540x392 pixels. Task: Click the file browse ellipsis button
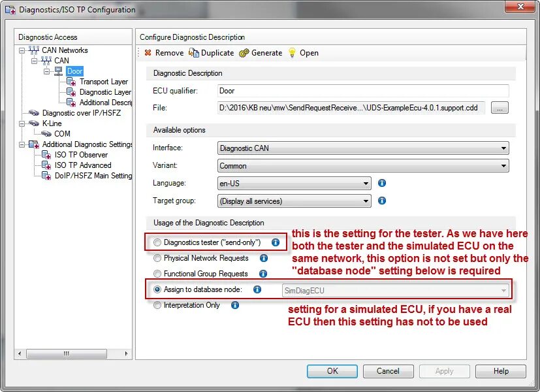coord(500,108)
